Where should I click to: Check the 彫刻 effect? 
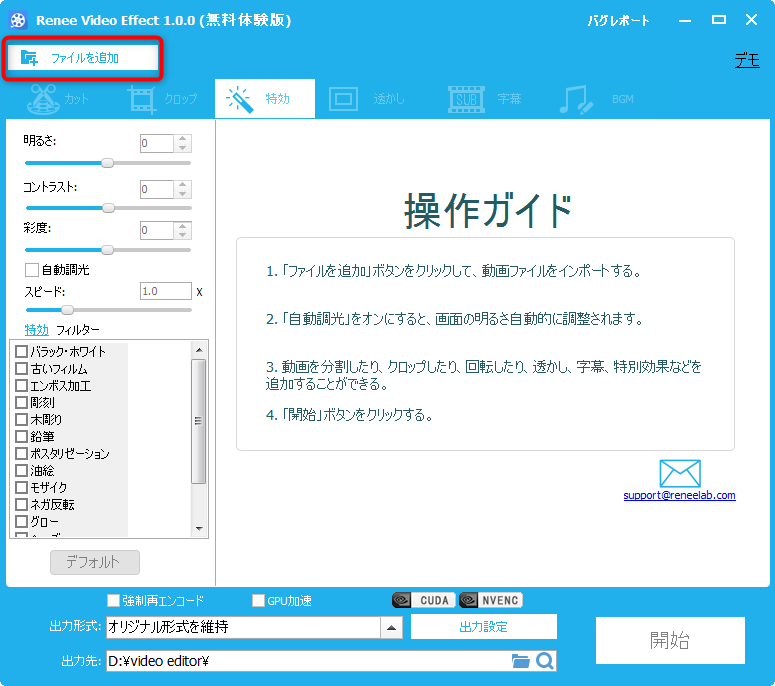coord(21,402)
